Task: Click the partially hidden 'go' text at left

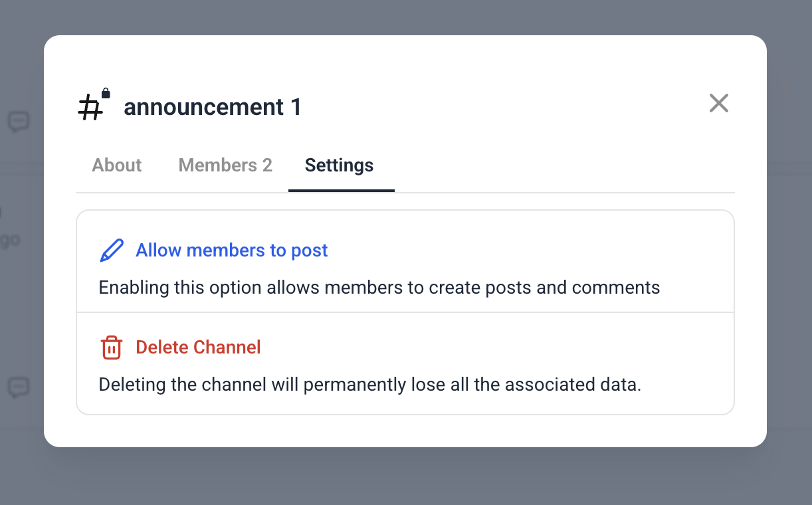Action: point(11,240)
